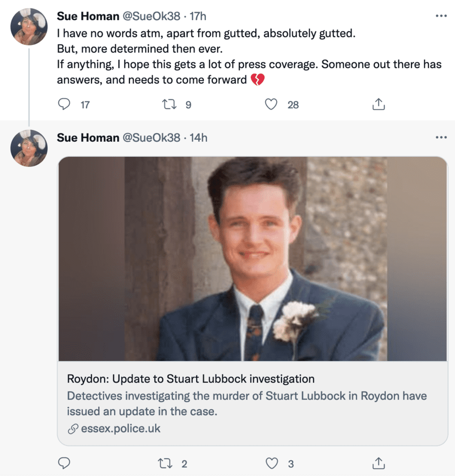Click @SueOk38 handle on the 14h tweet
Image resolution: width=455 pixels, height=476 pixels.
pyautogui.click(x=152, y=138)
